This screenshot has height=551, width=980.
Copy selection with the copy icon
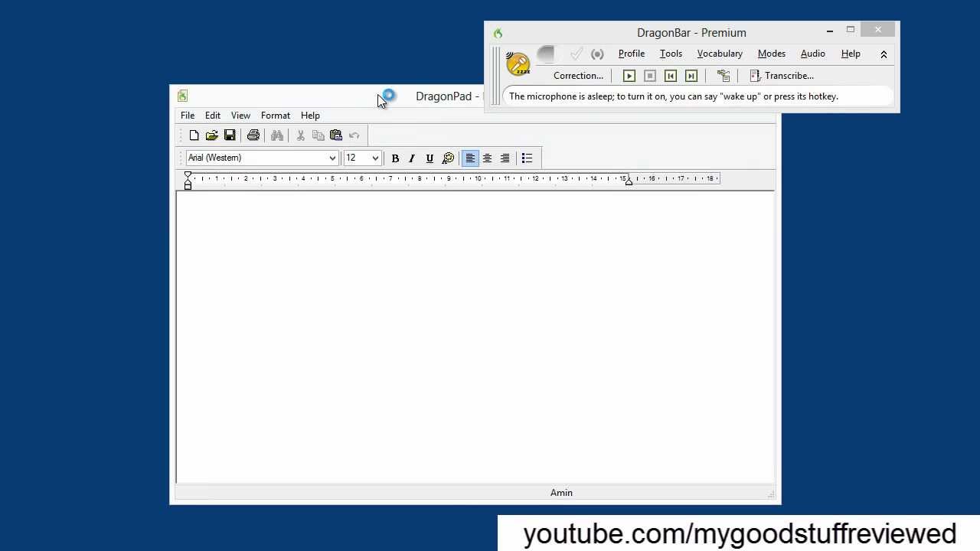click(x=318, y=135)
